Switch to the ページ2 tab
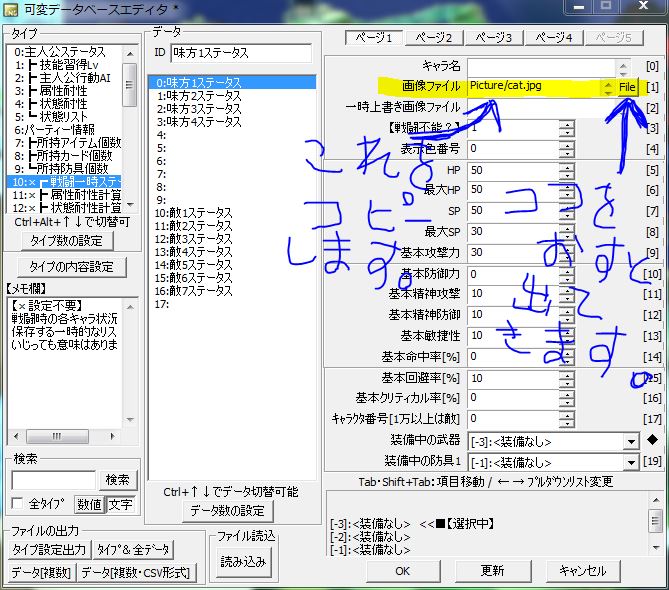 tap(434, 38)
